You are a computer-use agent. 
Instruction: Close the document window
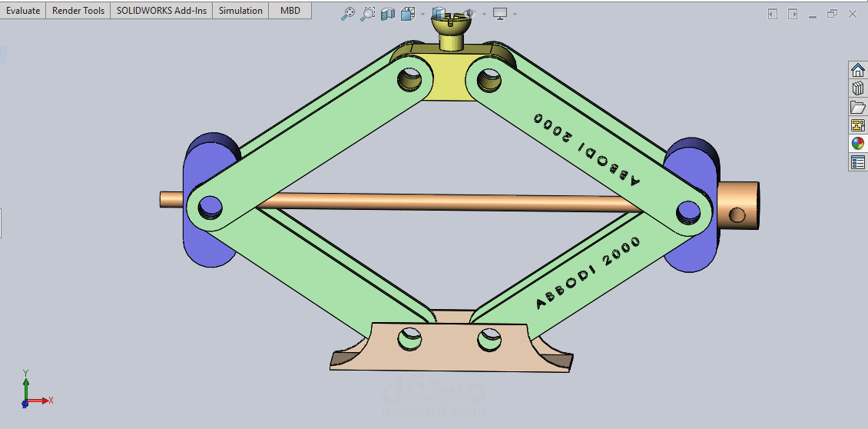[853, 14]
